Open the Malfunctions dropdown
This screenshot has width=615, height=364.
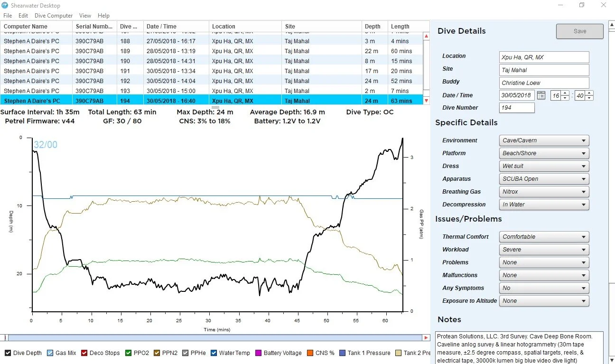coord(544,275)
